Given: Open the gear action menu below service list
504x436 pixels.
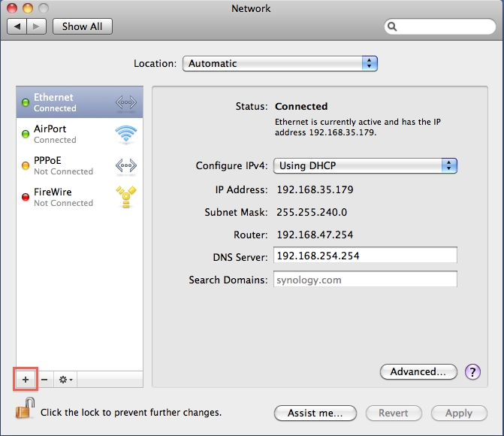Looking at the screenshot, I should [65, 380].
